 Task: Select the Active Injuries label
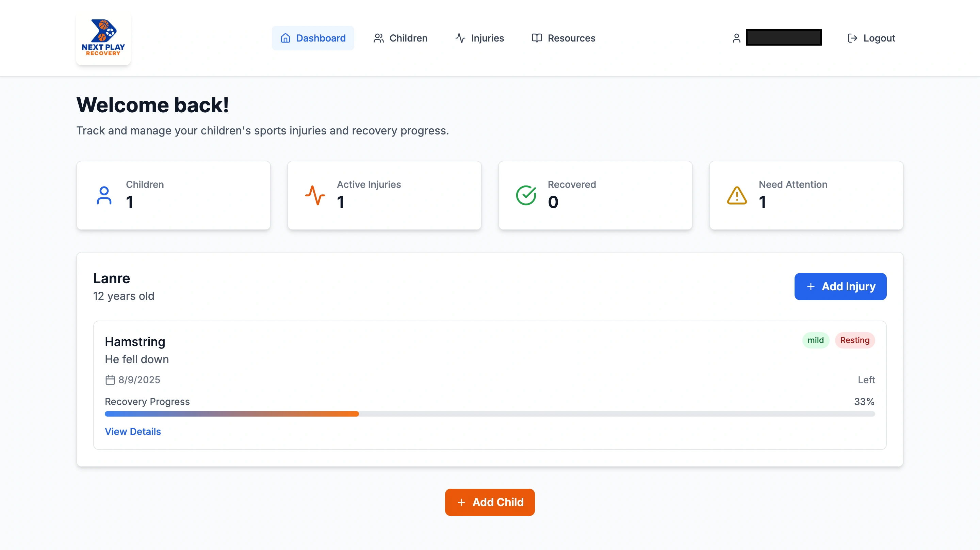369,184
